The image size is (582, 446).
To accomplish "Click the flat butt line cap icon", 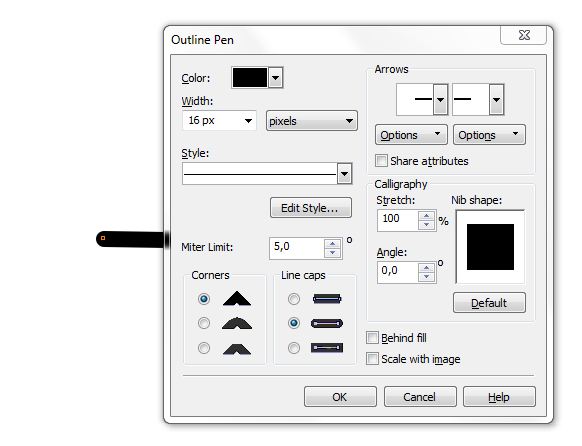I will 327,299.
